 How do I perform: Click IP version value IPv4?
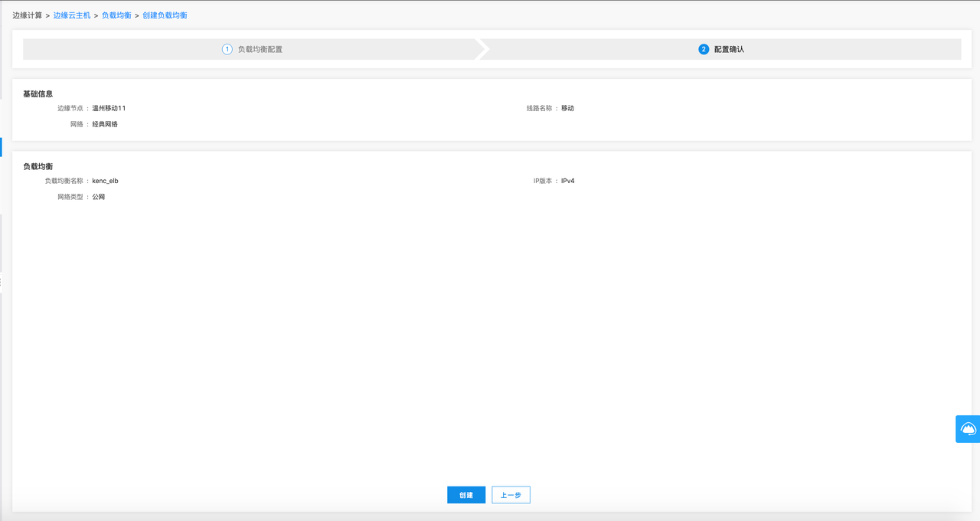(x=567, y=181)
